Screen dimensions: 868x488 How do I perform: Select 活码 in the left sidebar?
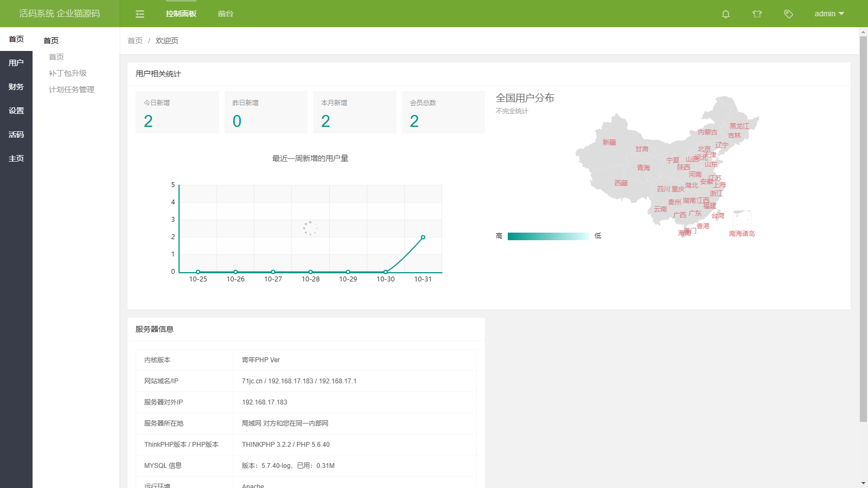click(16, 134)
